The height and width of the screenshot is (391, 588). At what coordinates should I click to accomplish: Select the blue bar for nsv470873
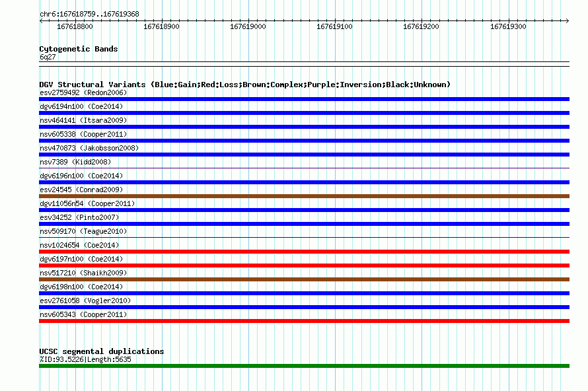point(304,155)
